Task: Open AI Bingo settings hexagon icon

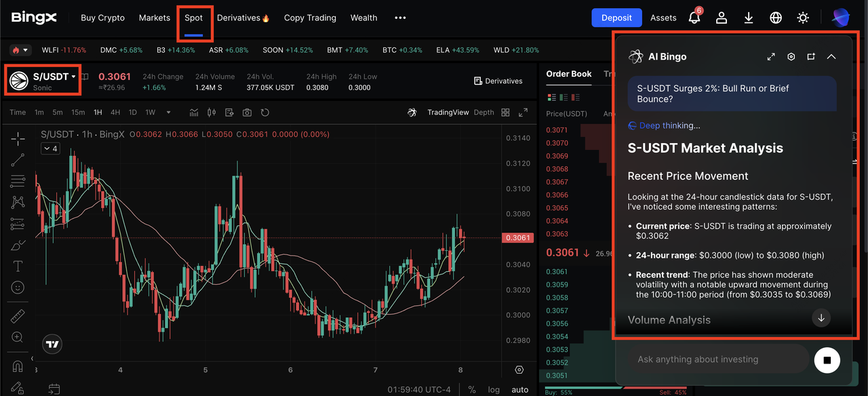Action: (x=791, y=57)
